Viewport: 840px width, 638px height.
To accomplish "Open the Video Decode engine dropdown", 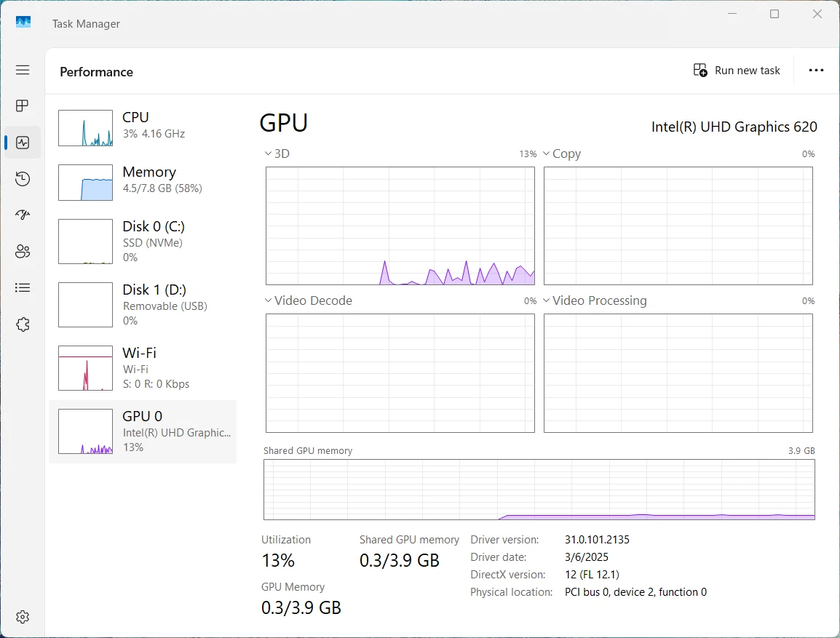I will (x=309, y=300).
